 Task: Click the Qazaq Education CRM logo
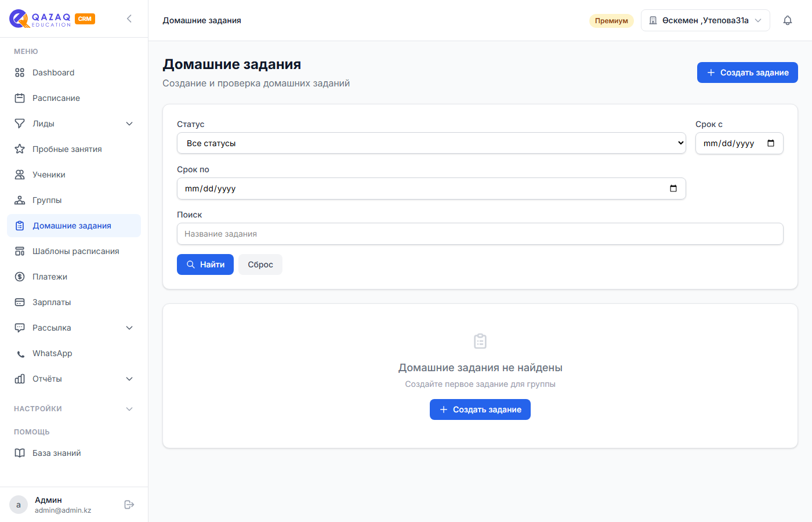(x=52, y=19)
